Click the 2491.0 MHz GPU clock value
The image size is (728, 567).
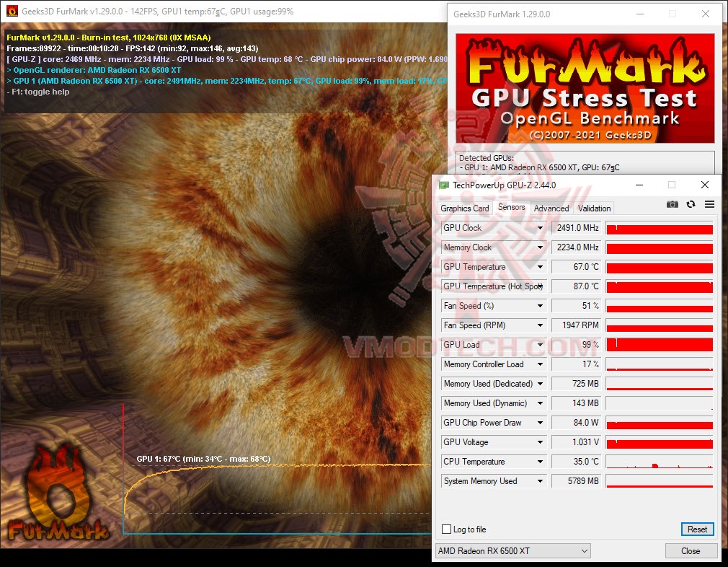576,228
